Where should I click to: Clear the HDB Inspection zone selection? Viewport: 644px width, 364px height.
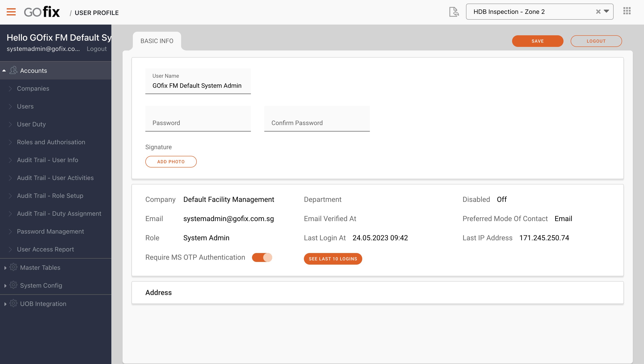(x=598, y=12)
